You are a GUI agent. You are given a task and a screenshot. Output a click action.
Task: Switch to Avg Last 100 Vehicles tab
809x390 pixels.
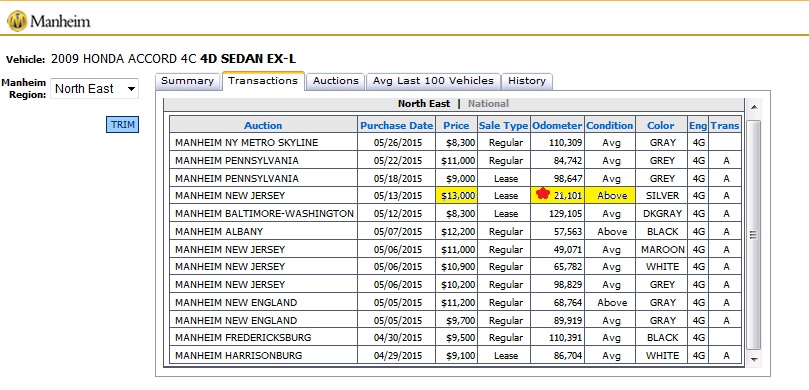point(433,81)
